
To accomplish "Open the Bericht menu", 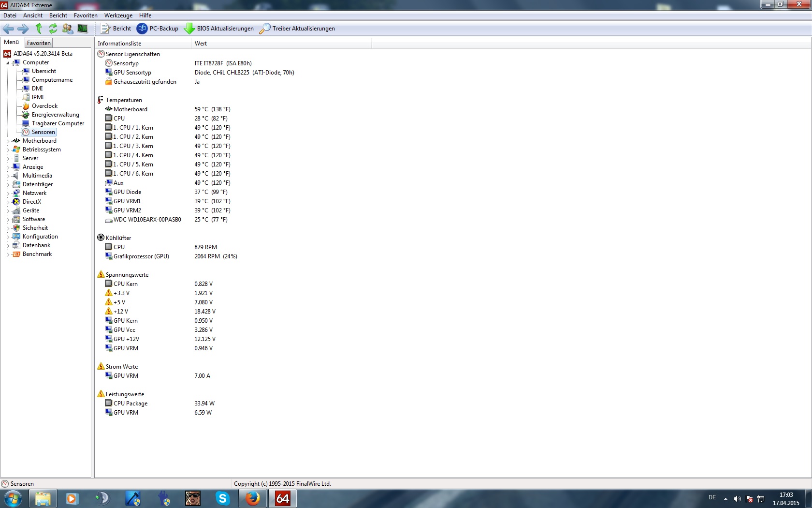I will point(58,15).
